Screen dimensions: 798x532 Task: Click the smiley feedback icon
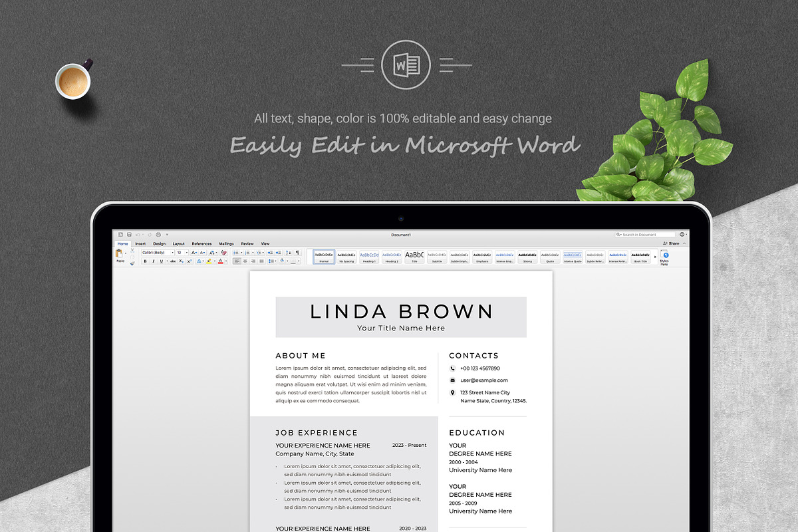click(683, 235)
